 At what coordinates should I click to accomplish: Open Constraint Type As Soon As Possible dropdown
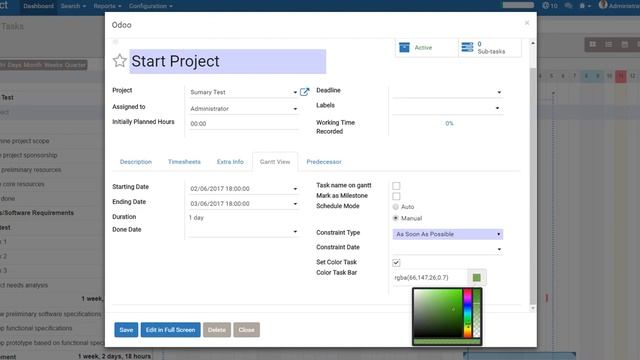pyautogui.click(x=448, y=234)
